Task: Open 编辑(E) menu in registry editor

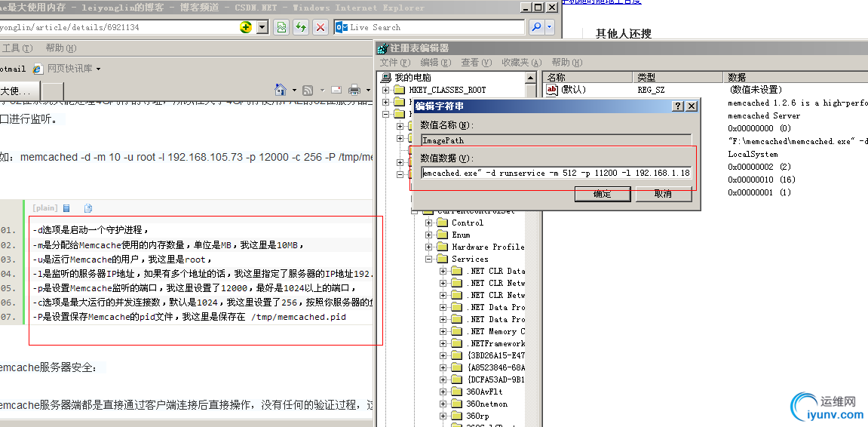Action: 436,63
